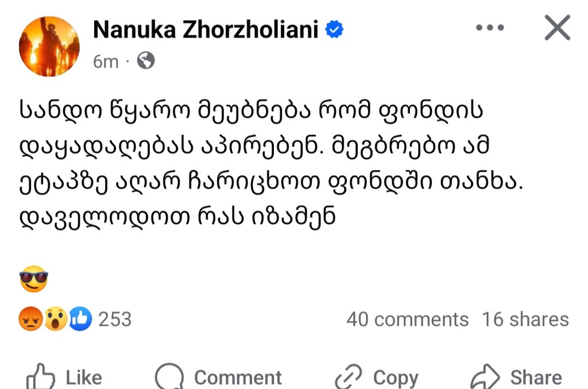Click the blue thumbs-up reaction emoji
The width and height of the screenshot is (588, 389).
click(x=80, y=319)
